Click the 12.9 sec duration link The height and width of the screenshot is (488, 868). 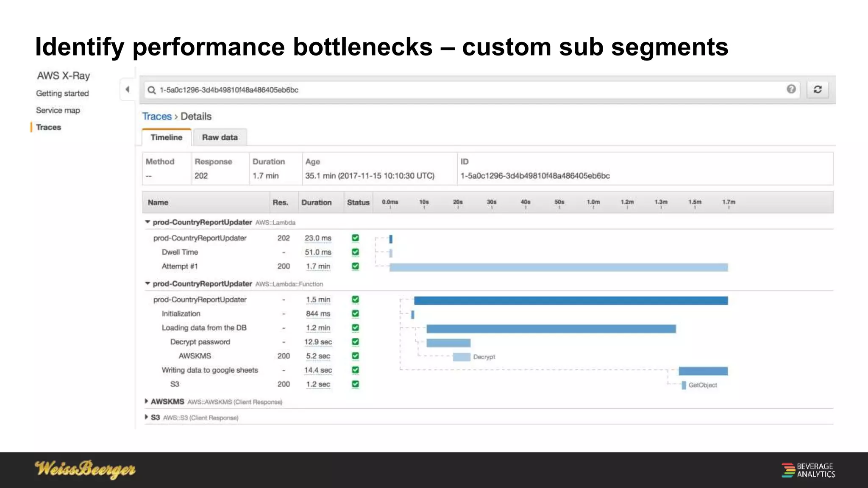tap(318, 342)
